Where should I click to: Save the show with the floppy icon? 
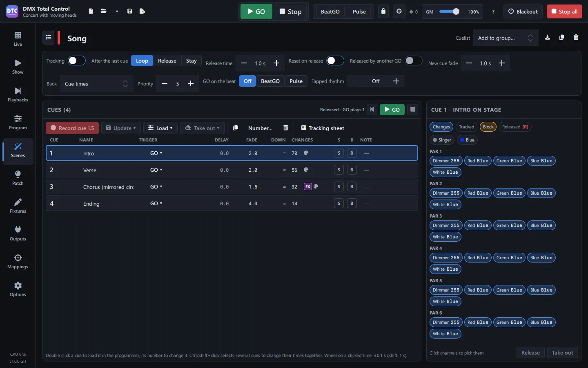pos(130,11)
